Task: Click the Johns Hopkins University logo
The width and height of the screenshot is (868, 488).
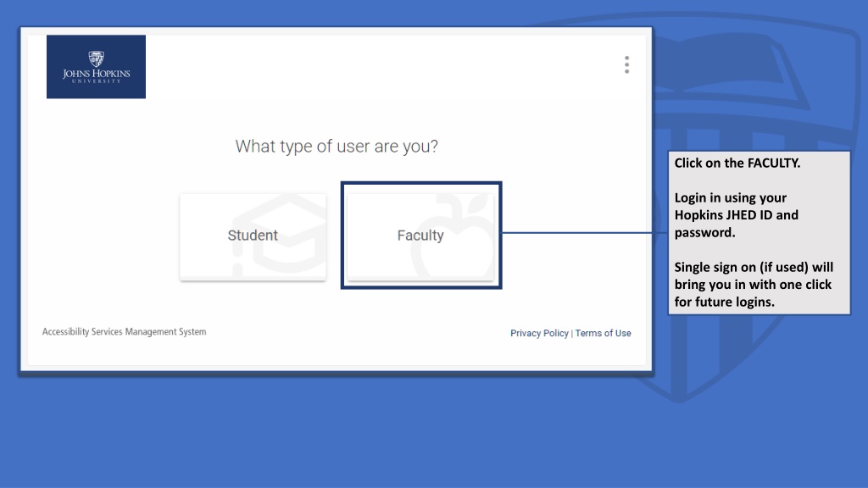Action: [97, 67]
